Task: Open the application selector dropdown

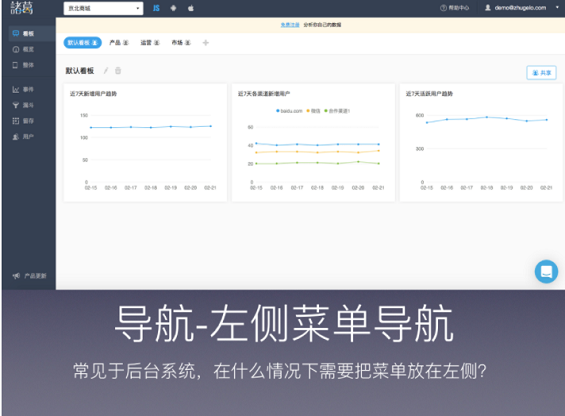Action: [x=103, y=8]
